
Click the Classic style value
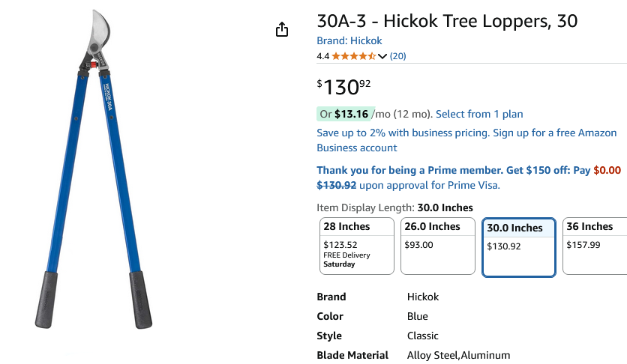click(423, 336)
